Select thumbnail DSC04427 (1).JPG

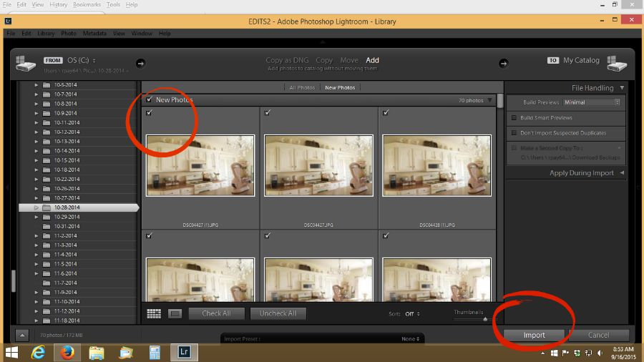[x=200, y=165]
